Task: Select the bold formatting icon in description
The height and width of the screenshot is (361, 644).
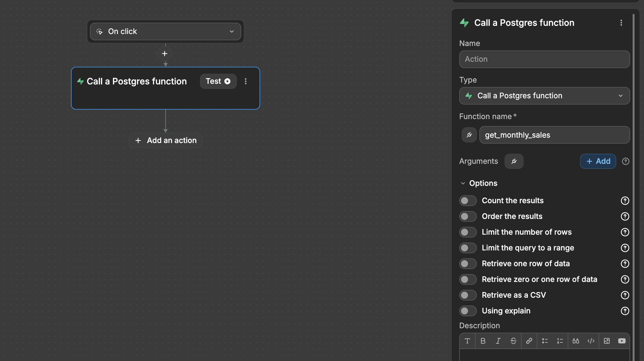Action: coord(483,341)
